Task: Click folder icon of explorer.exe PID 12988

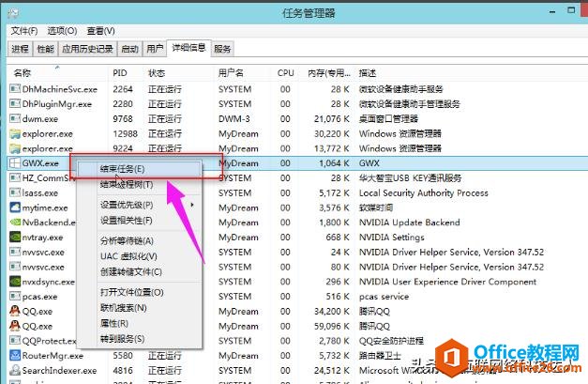Action: pyautogui.click(x=15, y=133)
